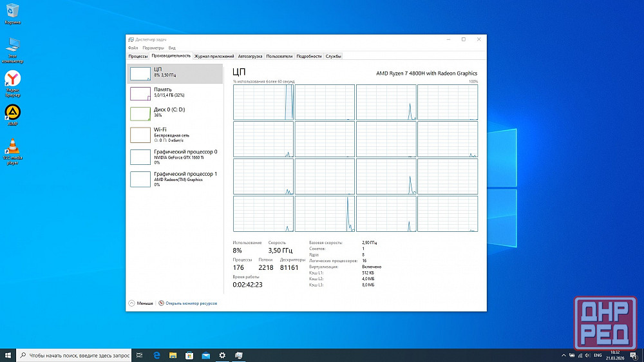Launch the AIMP player desktop icon
The height and width of the screenshot is (362, 644).
pyautogui.click(x=13, y=113)
